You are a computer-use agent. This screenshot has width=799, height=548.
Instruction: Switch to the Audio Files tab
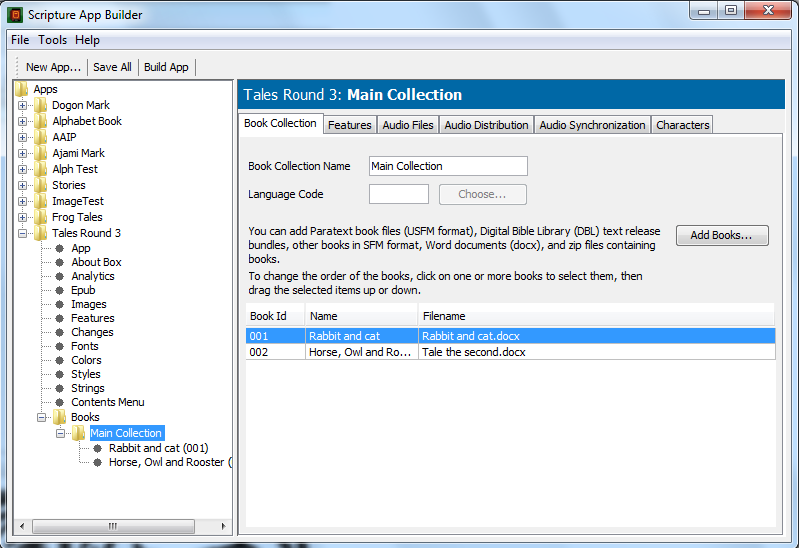coord(408,125)
